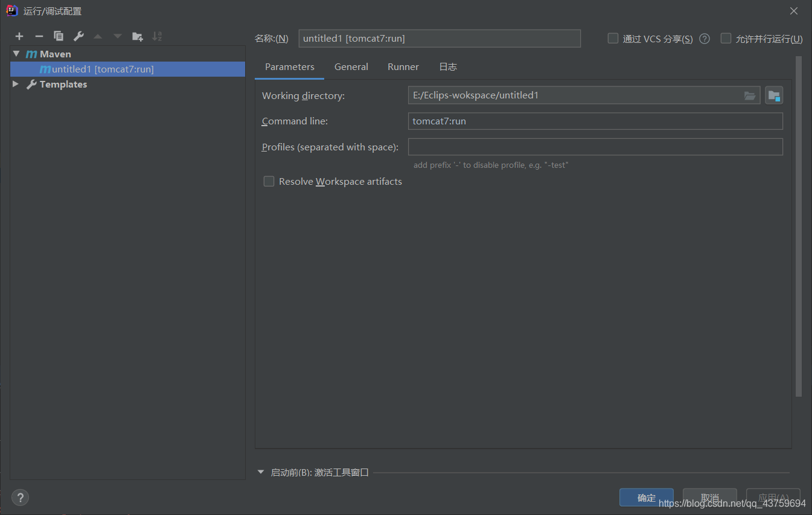Collapse the Maven tree node
Viewport: 812px width, 515px height.
tap(16, 54)
